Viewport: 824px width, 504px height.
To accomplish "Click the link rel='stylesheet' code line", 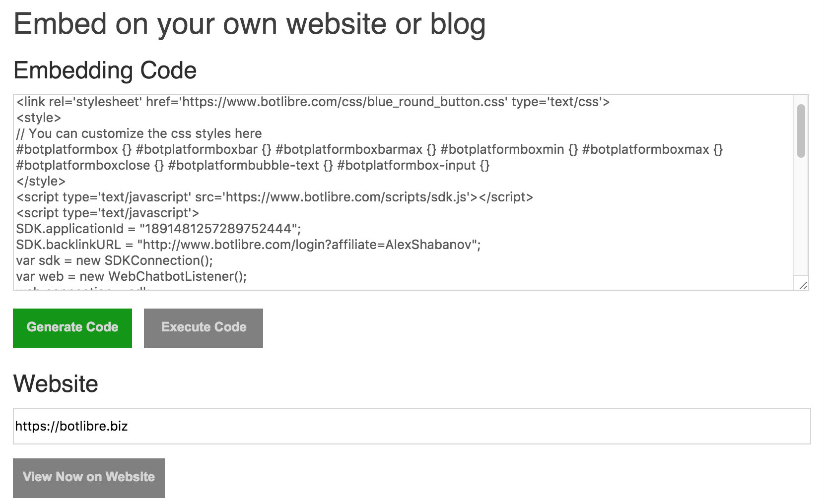I will [313, 102].
